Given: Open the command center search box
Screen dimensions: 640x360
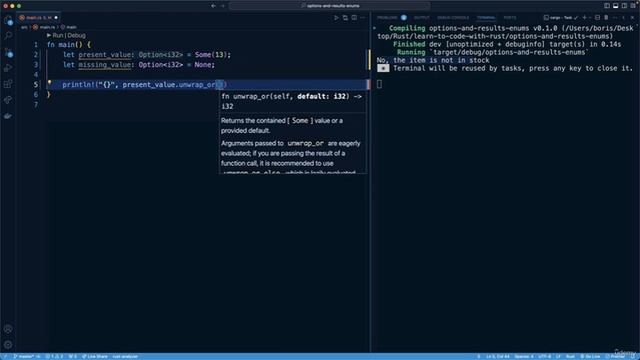Looking at the screenshot, I should tap(330, 6).
